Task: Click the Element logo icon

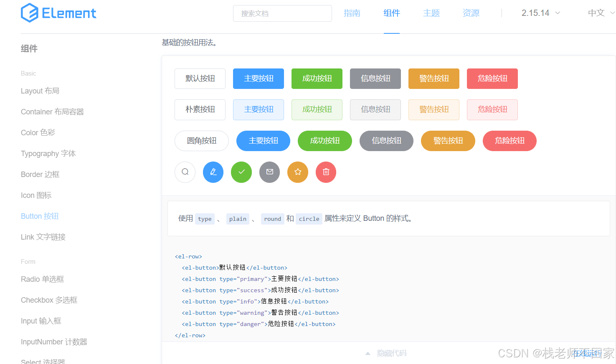Action: click(x=29, y=13)
